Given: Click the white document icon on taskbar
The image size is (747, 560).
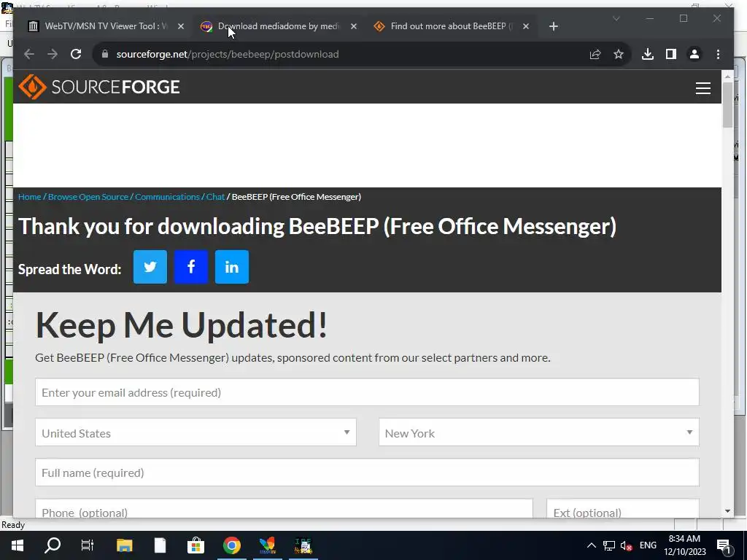Looking at the screenshot, I should click(160, 545).
